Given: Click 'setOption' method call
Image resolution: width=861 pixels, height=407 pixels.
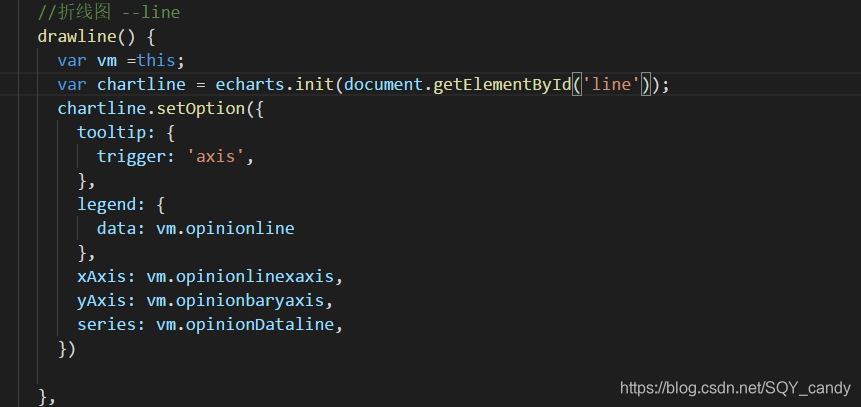Looking at the screenshot, I should 201,108.
